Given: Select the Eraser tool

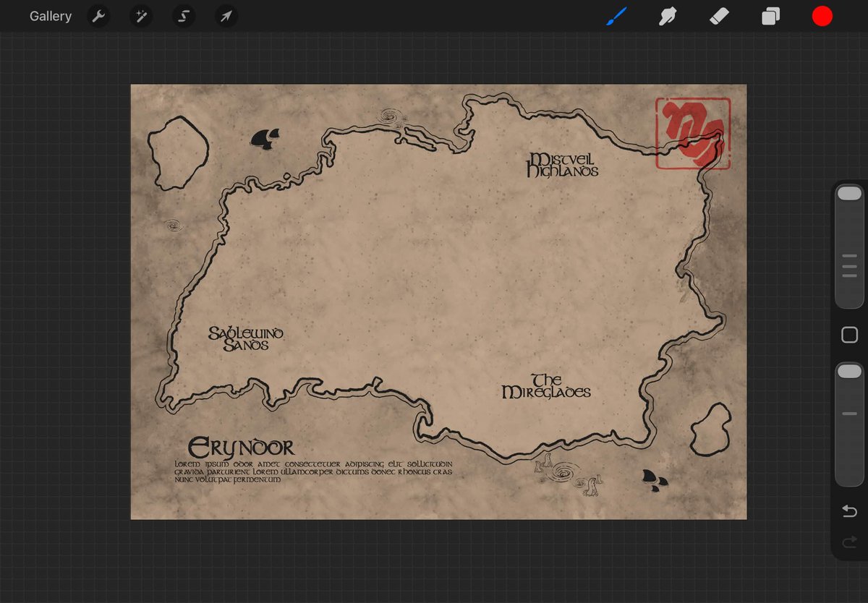Looking at the screenshot, I should [719, 16].
